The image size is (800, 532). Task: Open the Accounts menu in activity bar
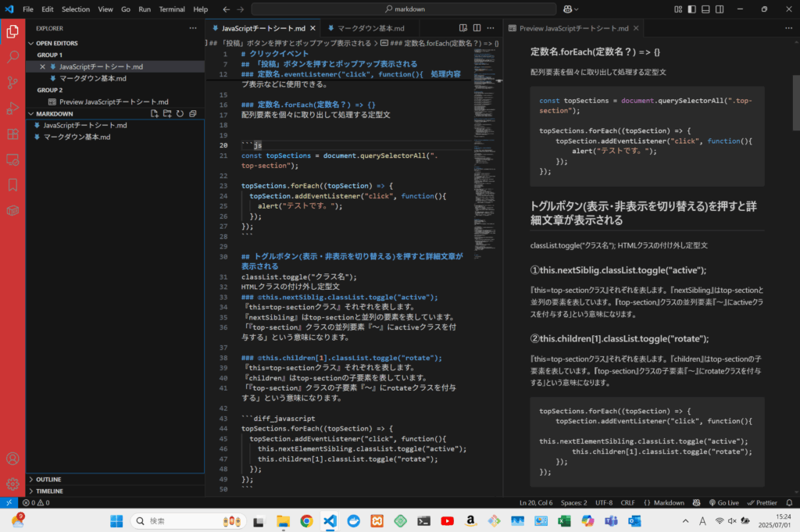coord(12,459)
